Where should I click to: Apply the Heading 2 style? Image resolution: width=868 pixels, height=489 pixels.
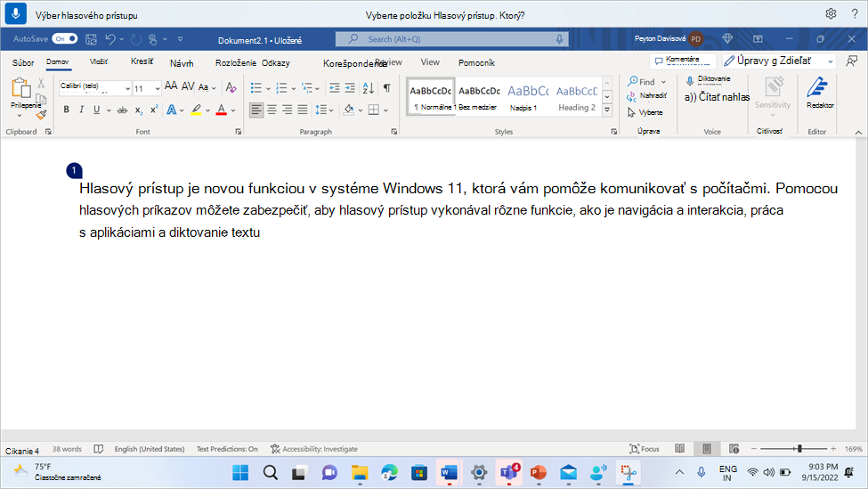pos(577,96)
